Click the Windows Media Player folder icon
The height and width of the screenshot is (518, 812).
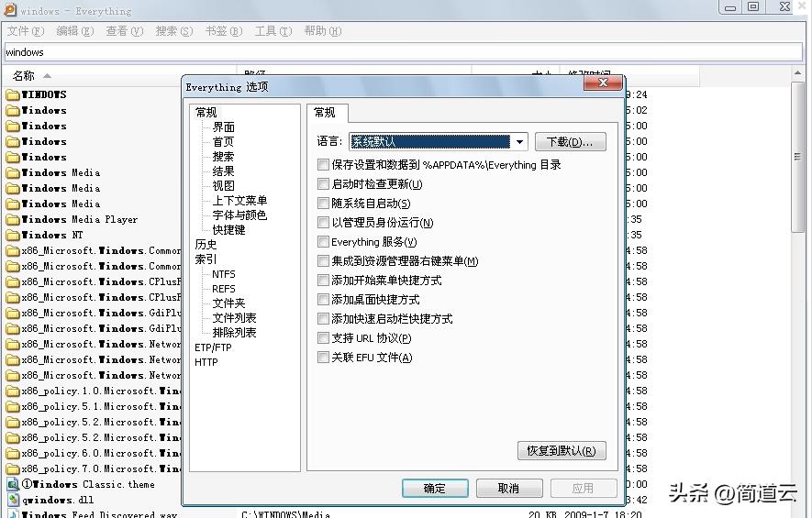click(x=13, y=219)
